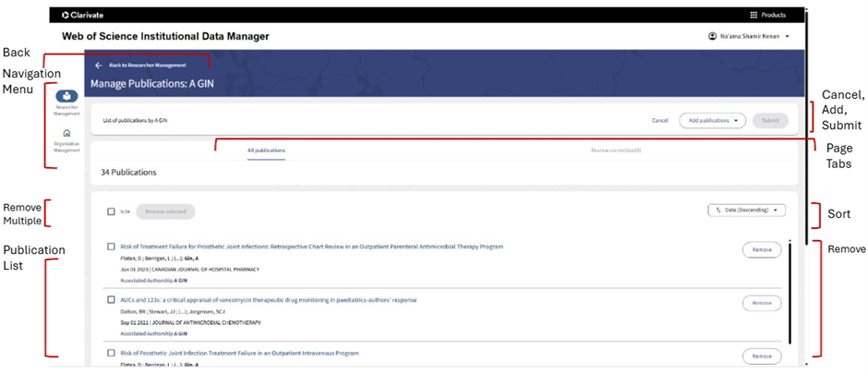Click the Na'ama Shamir Kenan username
868x374 pixels.
click(x=750, y=37)
